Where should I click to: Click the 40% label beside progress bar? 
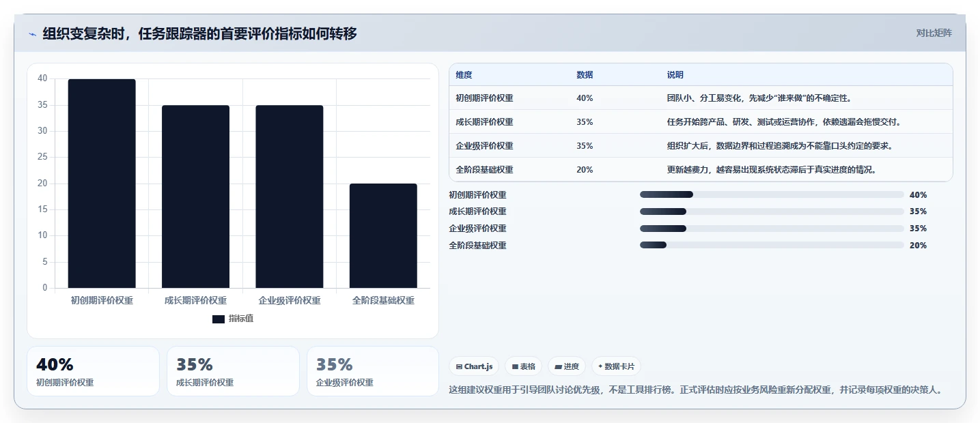pyautogui.click(x=919, y=195)
